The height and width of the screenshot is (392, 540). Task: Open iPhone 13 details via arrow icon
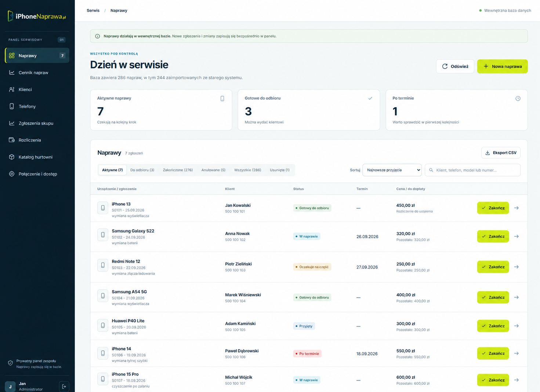click(x=517, y=208)
